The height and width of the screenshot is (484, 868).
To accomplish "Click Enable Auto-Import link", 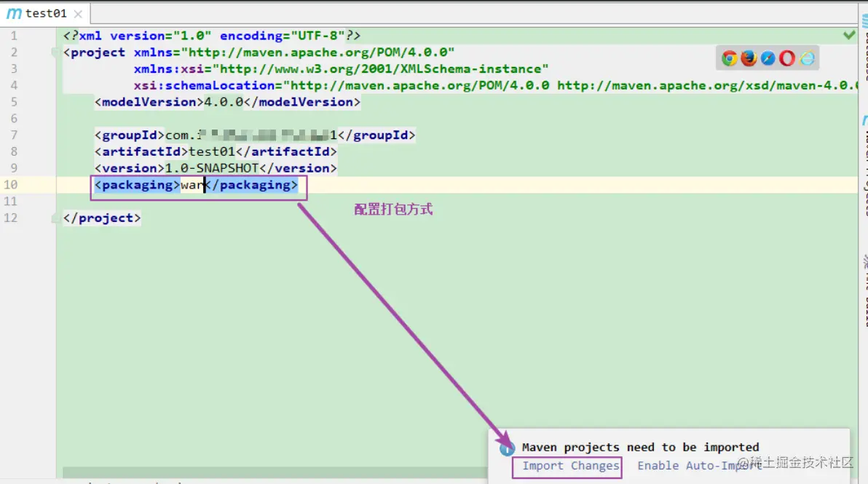I will (x=698, y=466).
